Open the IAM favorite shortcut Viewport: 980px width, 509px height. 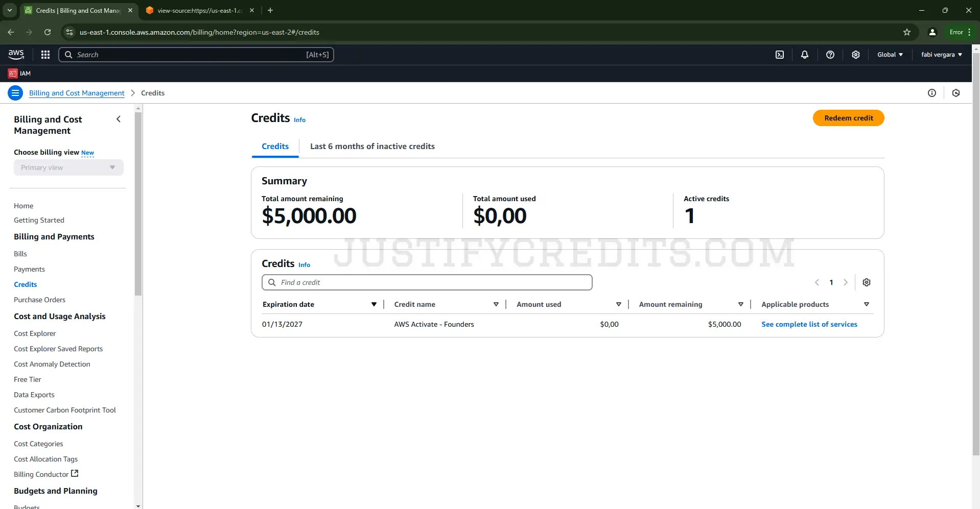19,74
